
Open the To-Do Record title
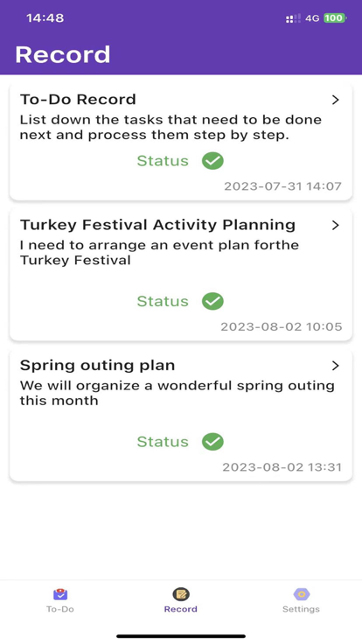point(78,100)
